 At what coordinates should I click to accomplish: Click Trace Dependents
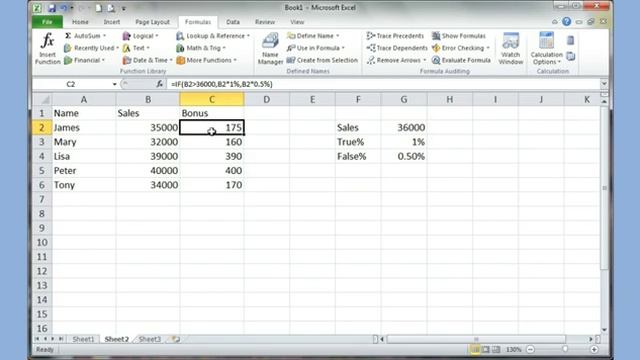tap(397, 48)
